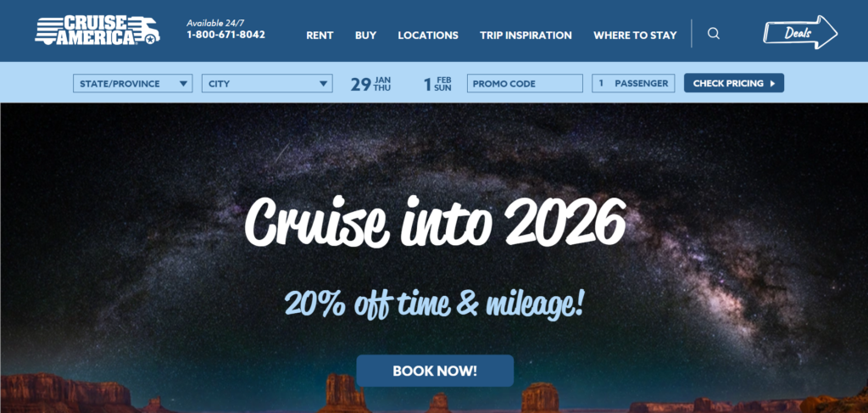Screen dimensions: 868x413
Task: Click the Promo Code input field
Action: coord(525,84)
